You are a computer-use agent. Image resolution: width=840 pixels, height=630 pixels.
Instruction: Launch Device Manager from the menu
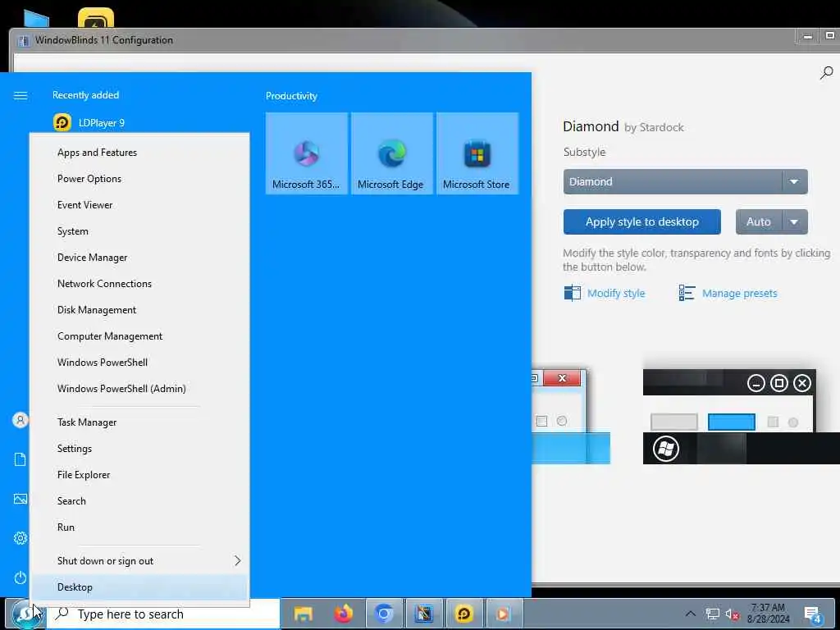139,258
